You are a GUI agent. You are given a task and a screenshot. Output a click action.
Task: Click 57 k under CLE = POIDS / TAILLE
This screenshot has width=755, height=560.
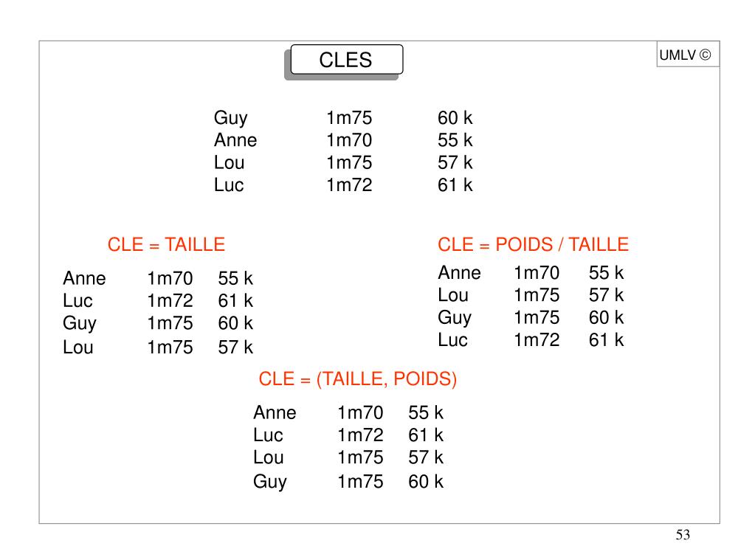tap(606, 295)
